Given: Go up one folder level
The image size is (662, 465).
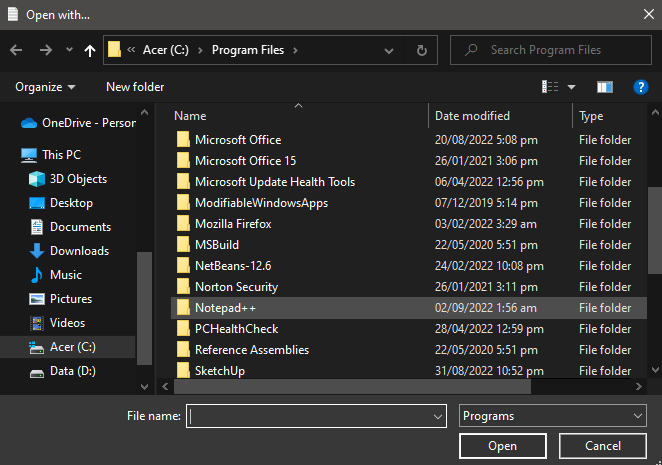Looking at the screenshot, I should pyautogui.click(x=90, y=51).
